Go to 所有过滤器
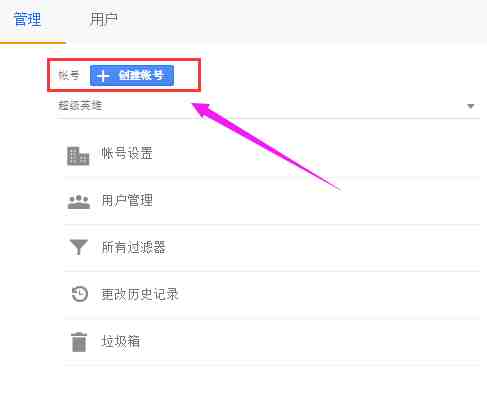The width and height of the screenshot is (487, 397). (134, 247)
